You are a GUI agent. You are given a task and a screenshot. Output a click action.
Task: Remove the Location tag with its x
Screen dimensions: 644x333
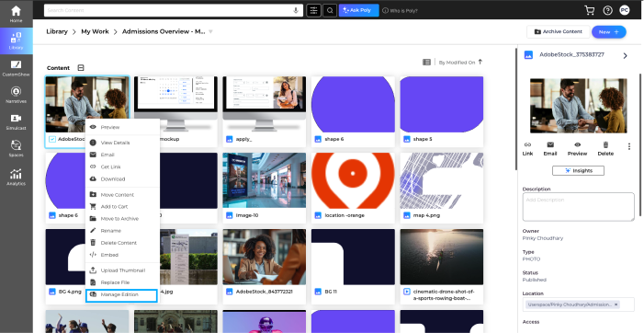pyautogui.click(x=616, y=304)
